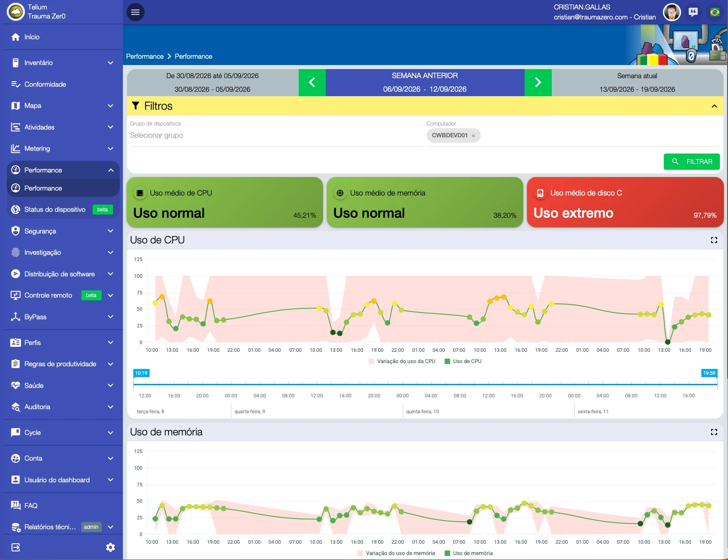Select Semana atual period
Screen dimensions: 728x560
[x=637, y=83]
